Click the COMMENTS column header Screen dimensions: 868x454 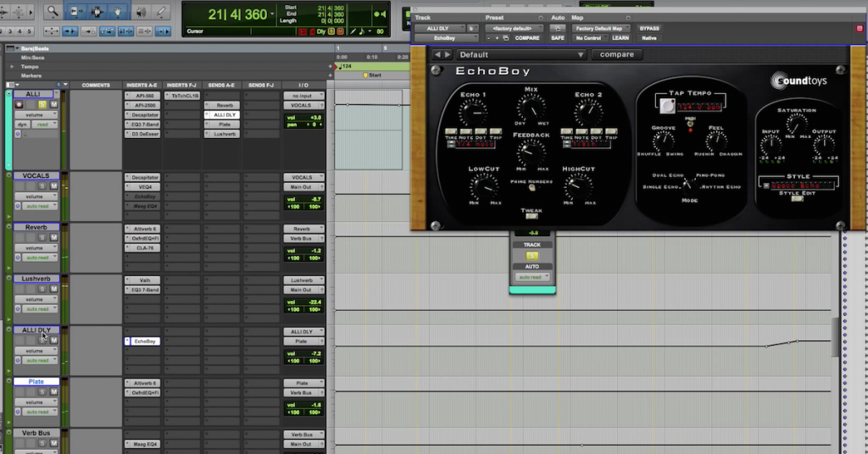96,86
